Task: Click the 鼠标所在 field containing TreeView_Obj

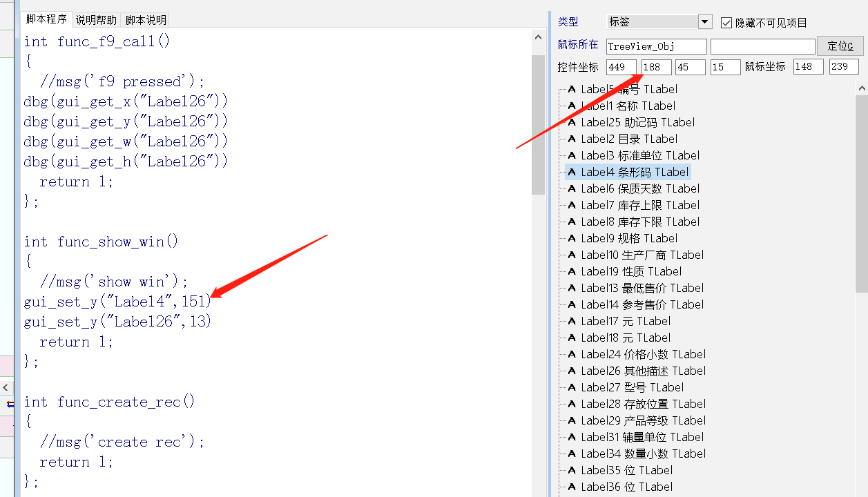Action: pyautogui.click(x=656, y=46)
